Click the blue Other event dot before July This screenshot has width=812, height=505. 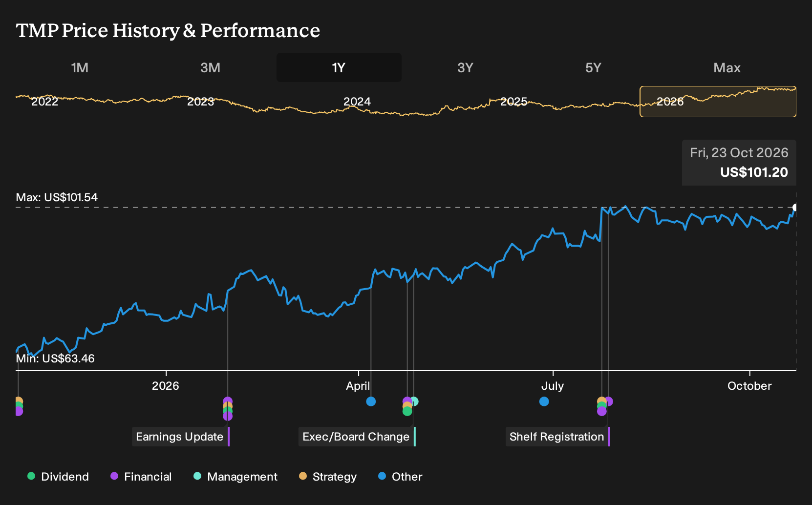pos(544,401)
